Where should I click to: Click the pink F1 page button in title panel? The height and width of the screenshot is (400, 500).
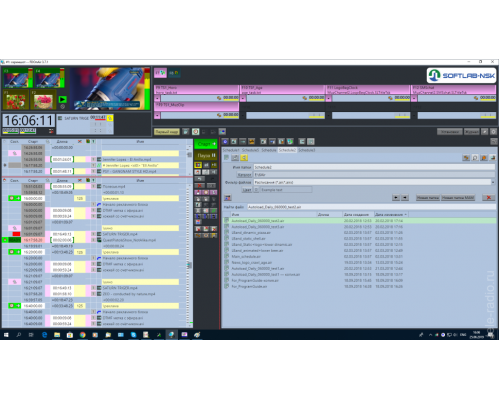160,72
